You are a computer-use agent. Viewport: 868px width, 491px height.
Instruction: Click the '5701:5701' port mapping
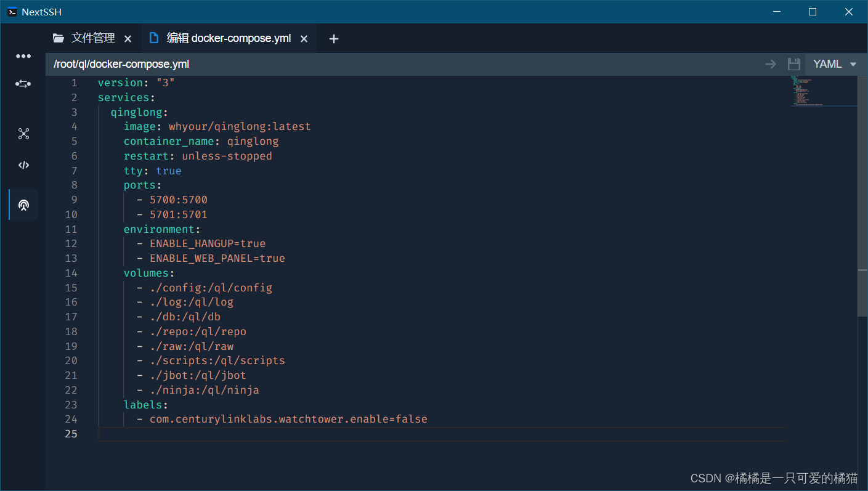coord(179,214)
